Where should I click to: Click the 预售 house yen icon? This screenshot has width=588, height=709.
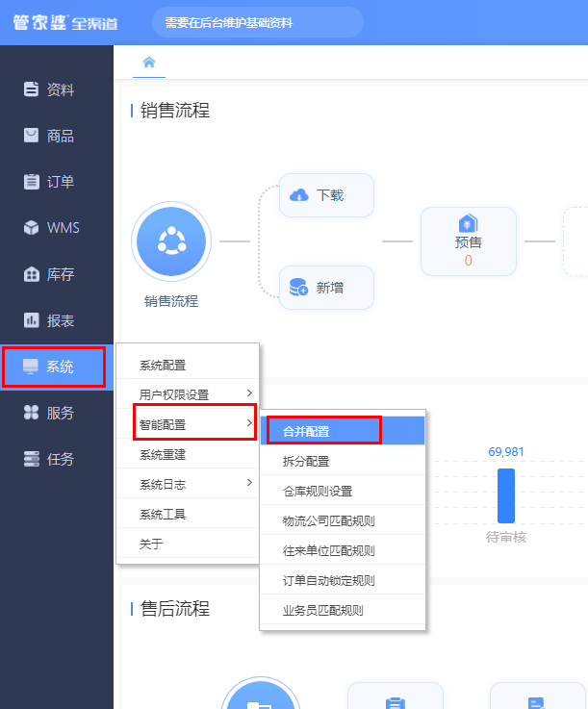tap(468, 223)
